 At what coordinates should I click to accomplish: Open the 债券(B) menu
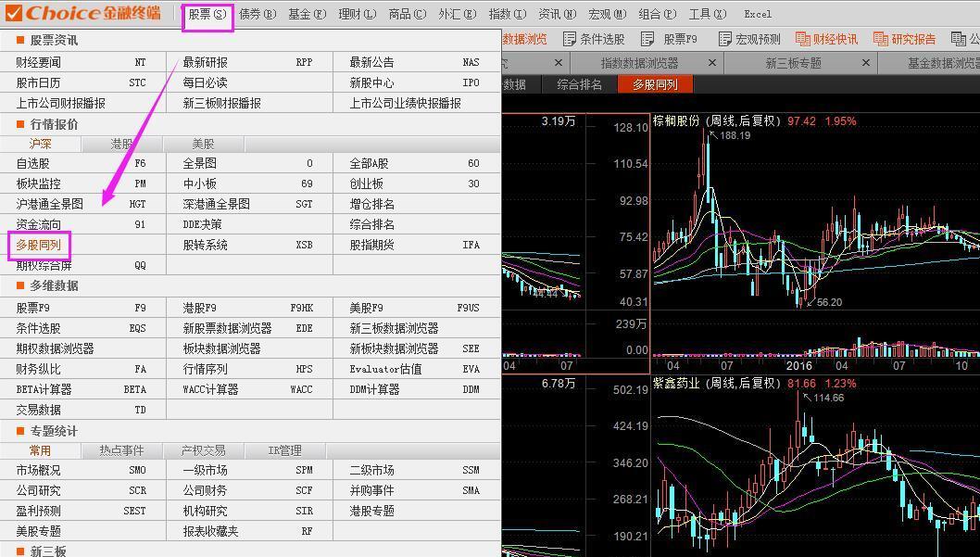(258, 15)
